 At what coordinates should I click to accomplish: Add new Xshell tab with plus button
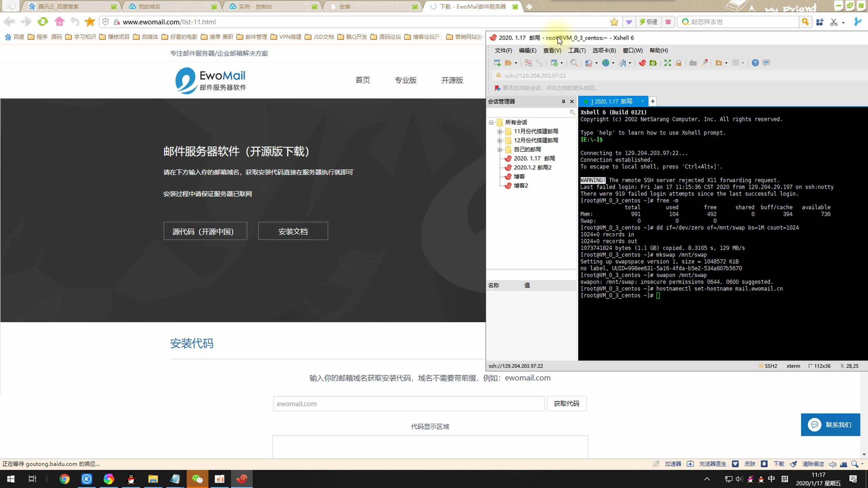click(x=652, y=101)
